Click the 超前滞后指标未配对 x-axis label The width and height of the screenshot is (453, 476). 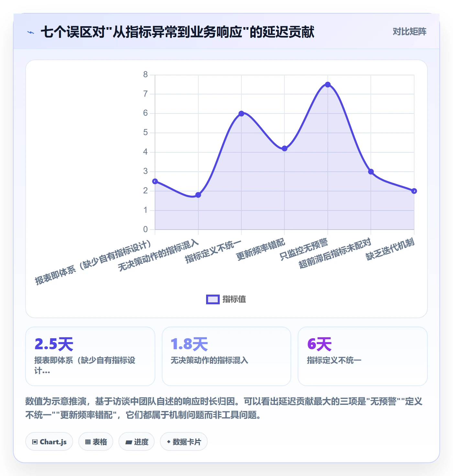click(335, 253)
